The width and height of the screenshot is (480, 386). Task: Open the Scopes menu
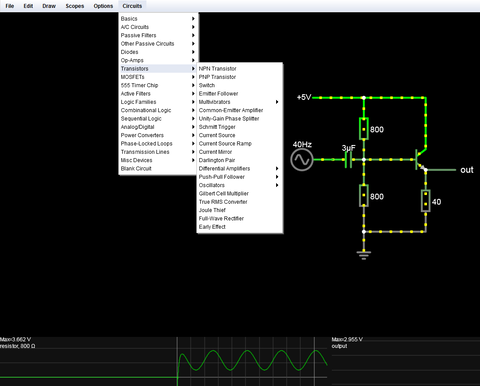pyautogui.click(x=75, y=6)
